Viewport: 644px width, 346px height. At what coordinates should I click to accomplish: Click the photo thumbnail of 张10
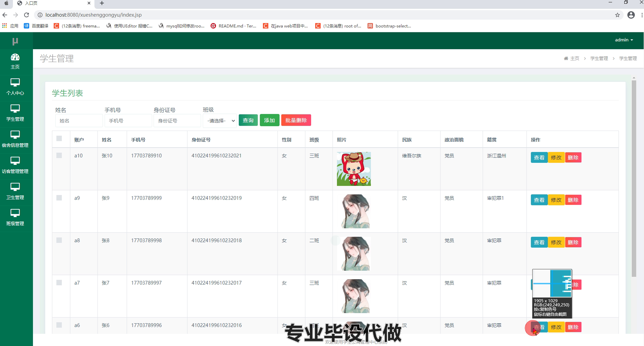354,169
